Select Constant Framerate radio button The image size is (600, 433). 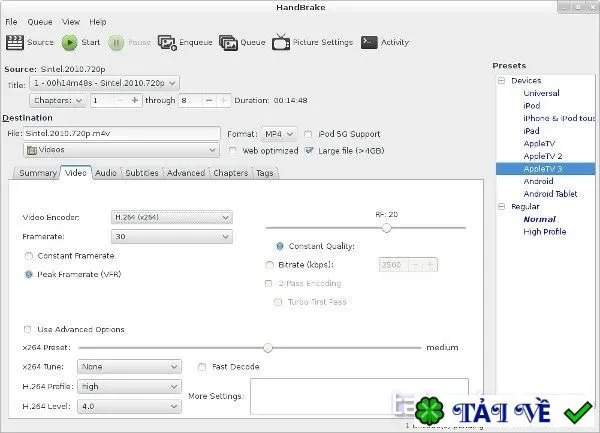click(x=29, y=256)
